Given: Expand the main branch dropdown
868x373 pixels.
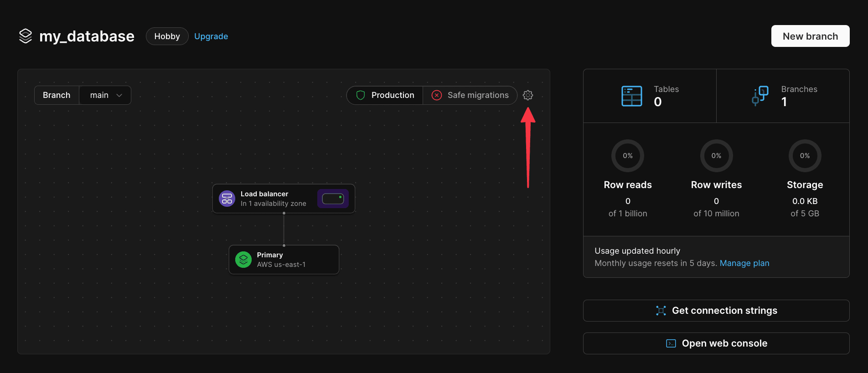Looking at the screenshot, I should [105, 95].
